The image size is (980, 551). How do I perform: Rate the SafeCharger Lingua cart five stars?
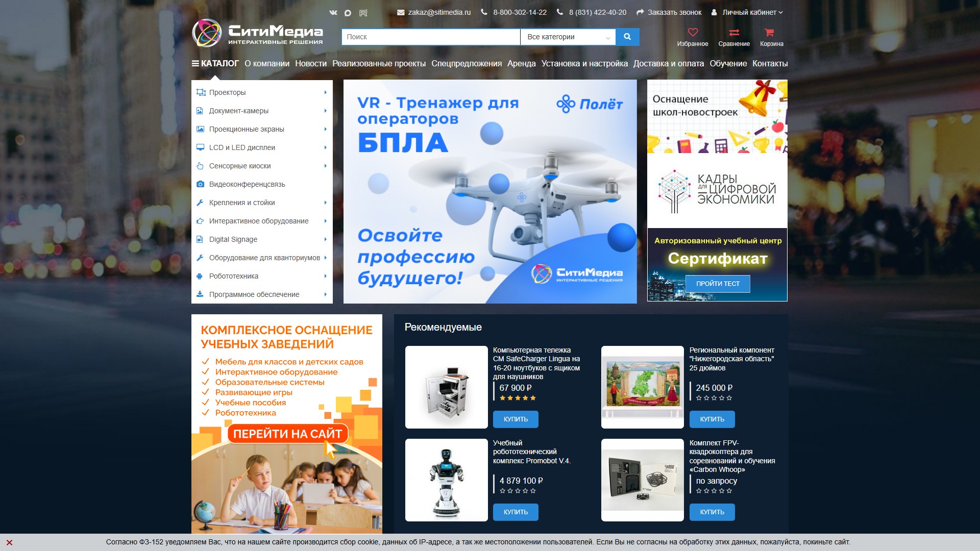point(533,398)
